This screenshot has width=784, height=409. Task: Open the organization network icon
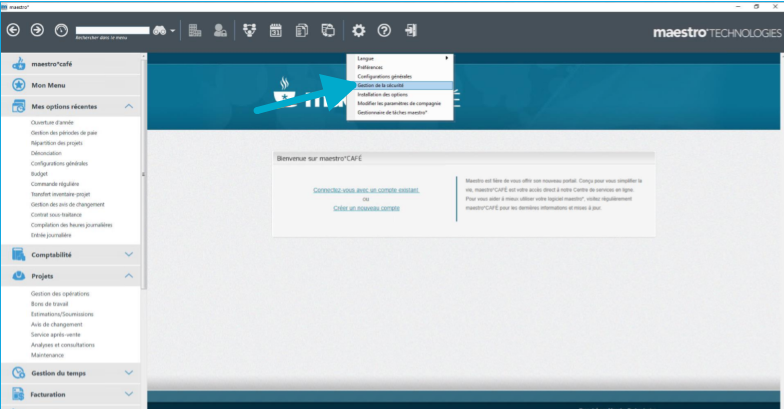click(x=250, y=30)
